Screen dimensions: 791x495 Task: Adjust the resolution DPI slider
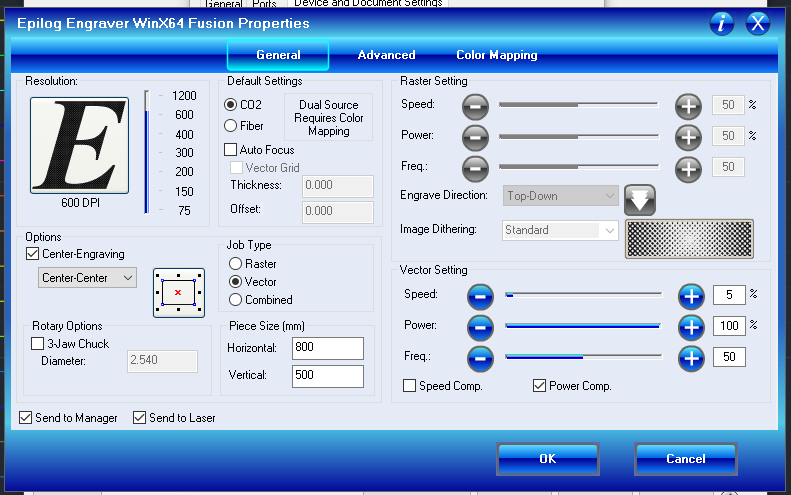pos(147,152)
